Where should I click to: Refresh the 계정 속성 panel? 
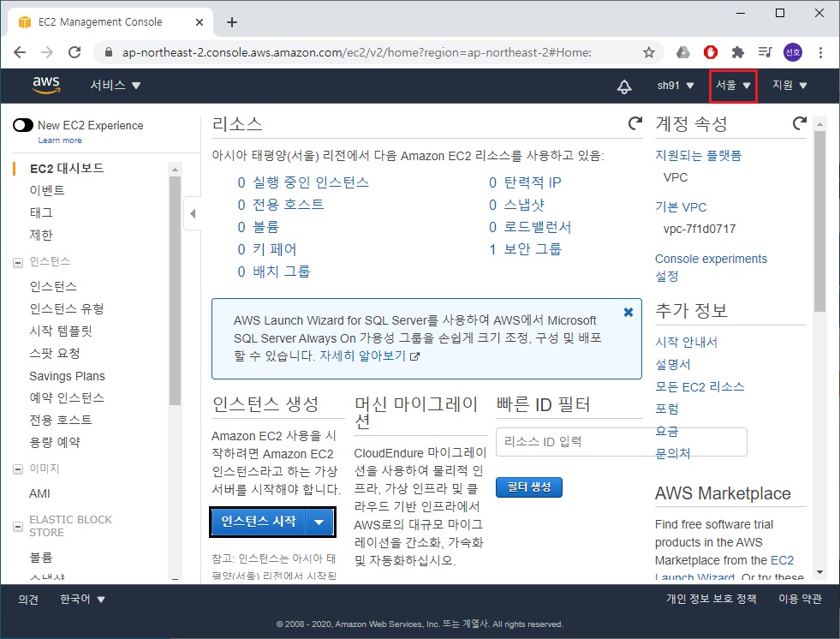[799, 123]
